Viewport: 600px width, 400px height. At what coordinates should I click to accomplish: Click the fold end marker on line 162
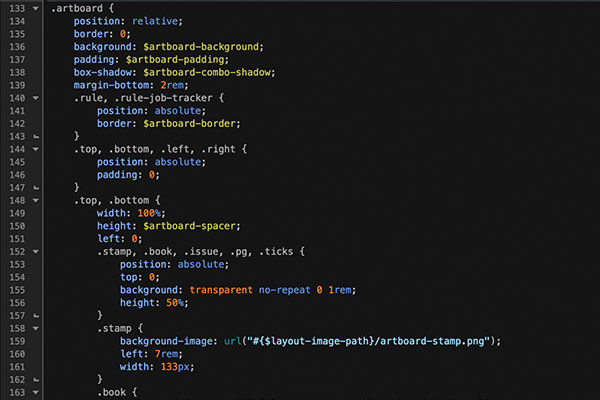click(x=36, y=380)
